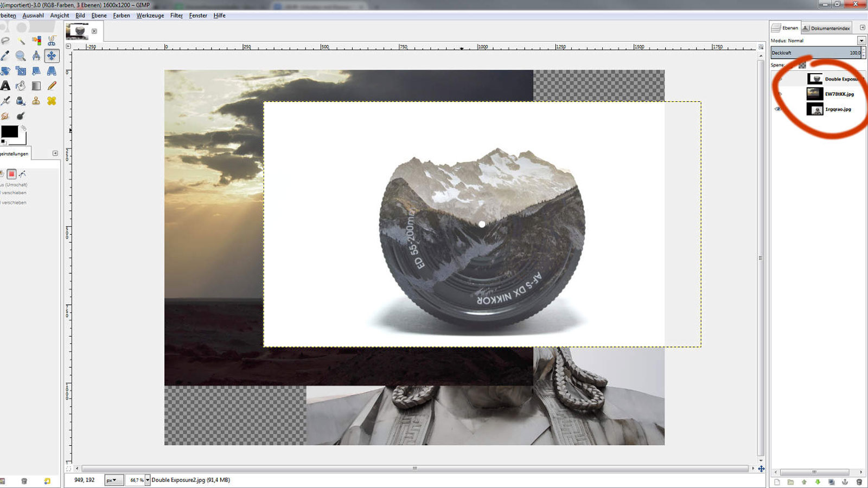868x488 pixels.
Task: Activate the Text tool
Action: 5,85
